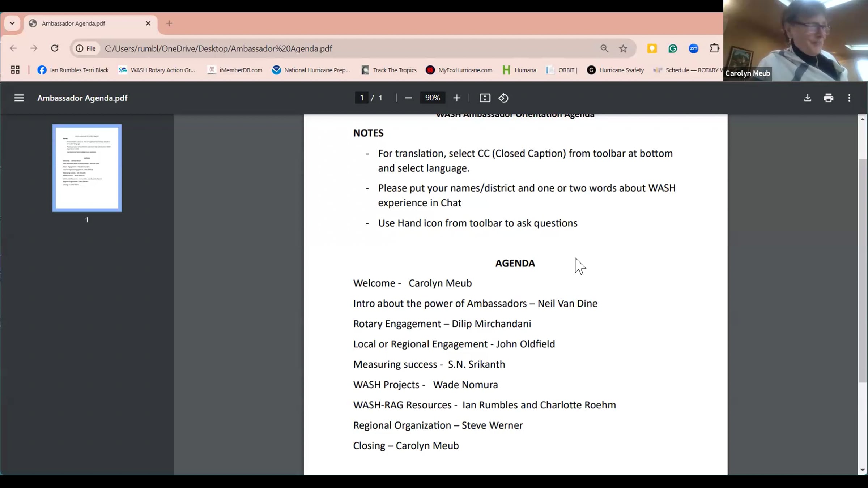868x488 pixels.
Task: Click "Local or Regional Engagement - John Oldfield" line
Action: tap(454, 344)
